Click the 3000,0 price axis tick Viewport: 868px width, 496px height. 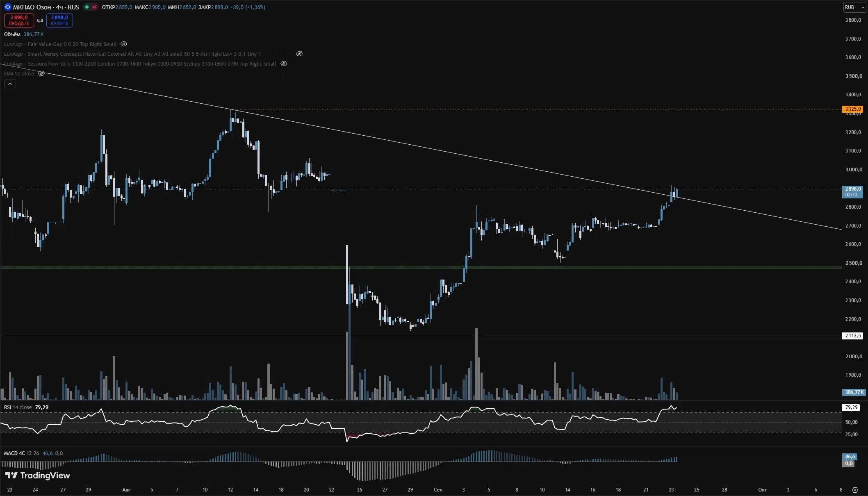coord(854,170)
